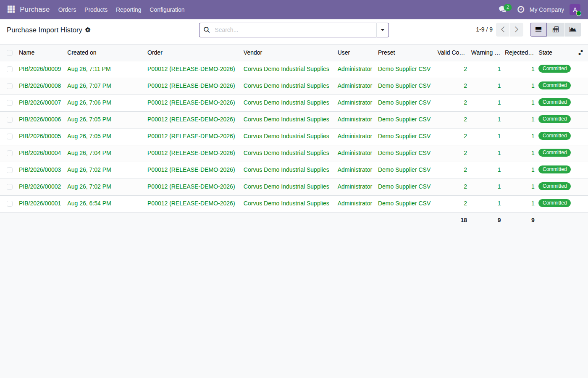Switch to list view

pos(538,29)
